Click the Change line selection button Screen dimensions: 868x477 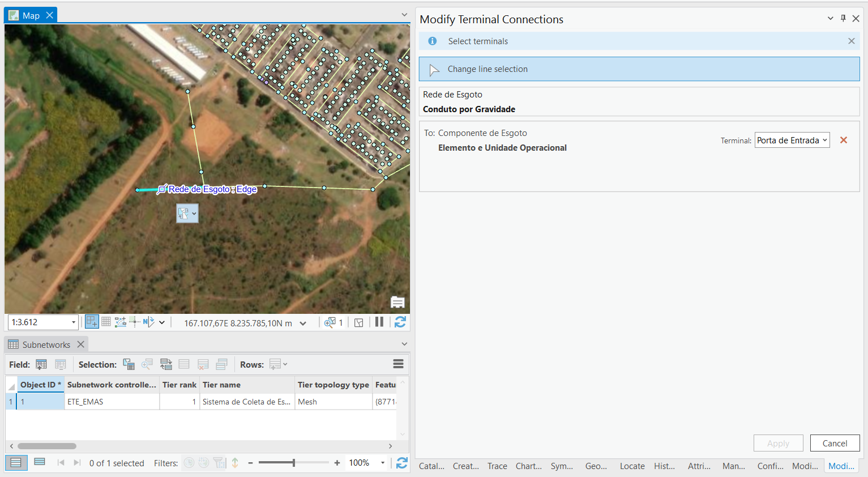(x=639, y=69)
